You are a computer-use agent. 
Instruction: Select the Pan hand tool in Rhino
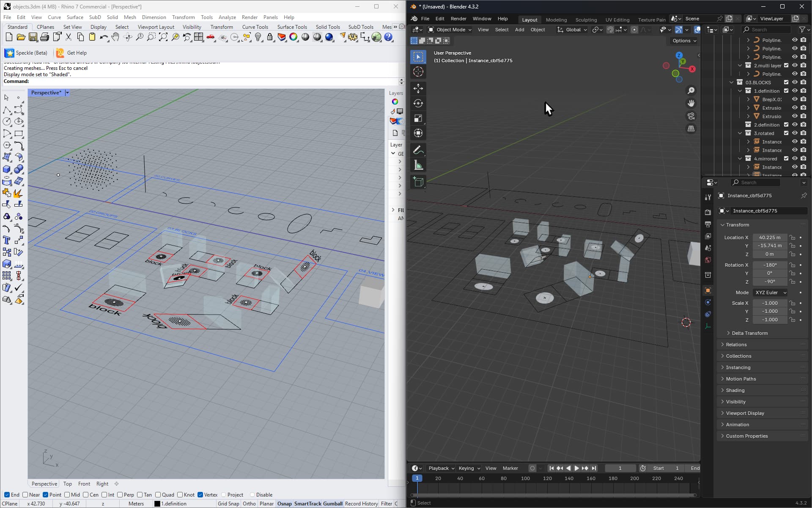point(115,37)
